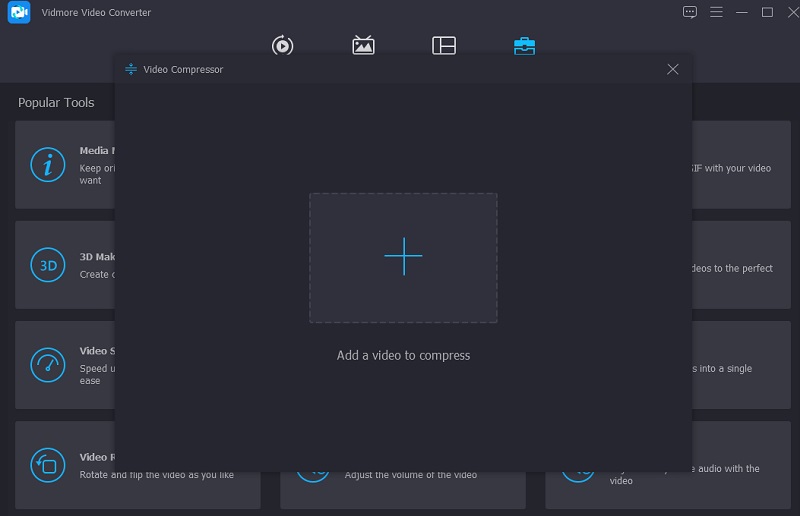Click the Media Metadata info icon
Viewport: 800px width, 516px height.
[x=47, y=165]
